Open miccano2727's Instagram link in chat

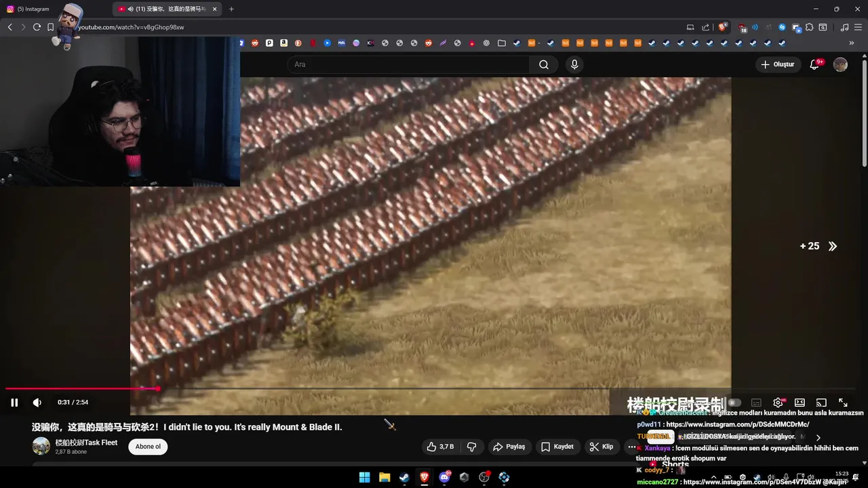pyautogui.click(x=751, y=482)
